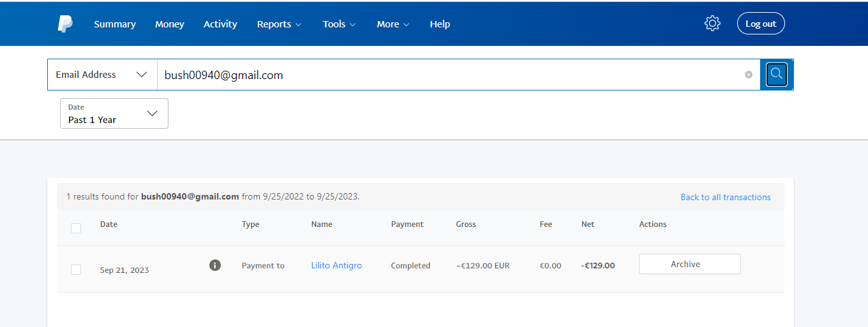Image resolution: width=868 pixels, height=327 pixels.
Task: Open the Help page
Action: [440, 24]
